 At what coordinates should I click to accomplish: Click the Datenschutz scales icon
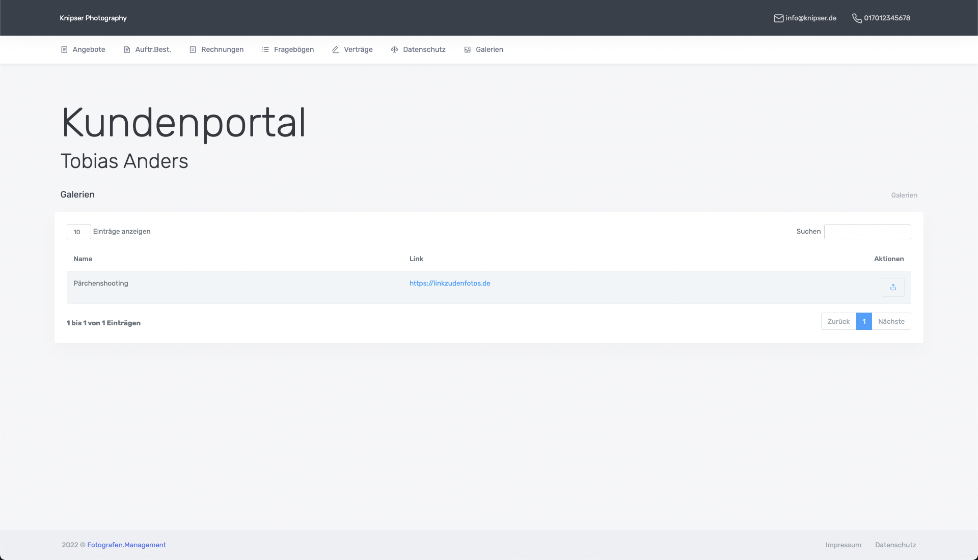coord(394,50)
